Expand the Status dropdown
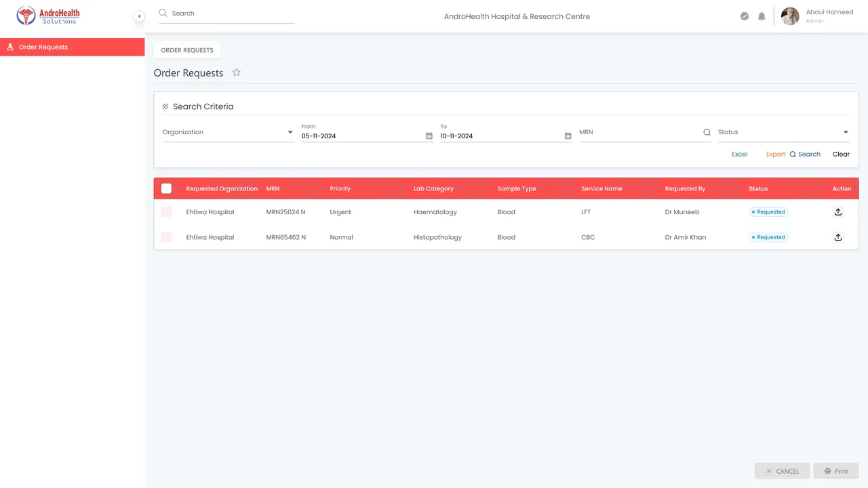Screen dimensions: 868x488 click(x=783, y=132)
